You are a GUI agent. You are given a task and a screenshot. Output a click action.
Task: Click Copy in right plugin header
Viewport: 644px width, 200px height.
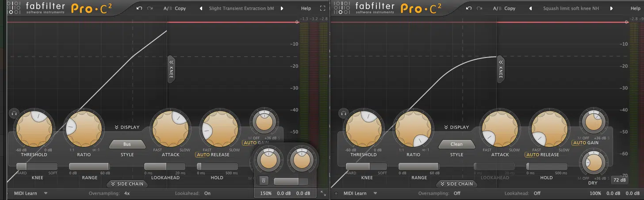coord(510,8)
